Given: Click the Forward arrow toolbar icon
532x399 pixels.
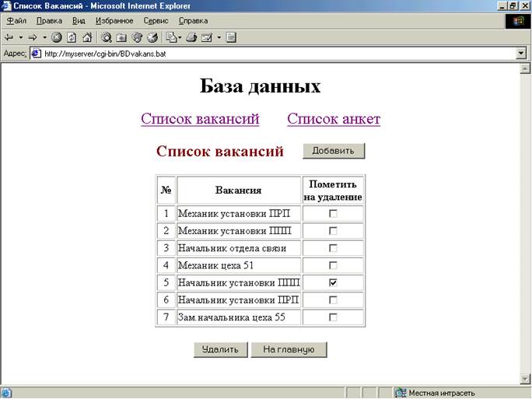Looking at the screenshot, I should 33,37.
